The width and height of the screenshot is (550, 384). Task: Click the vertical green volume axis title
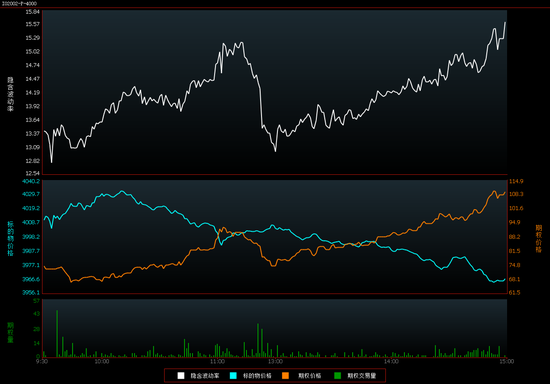coord(11,333)
